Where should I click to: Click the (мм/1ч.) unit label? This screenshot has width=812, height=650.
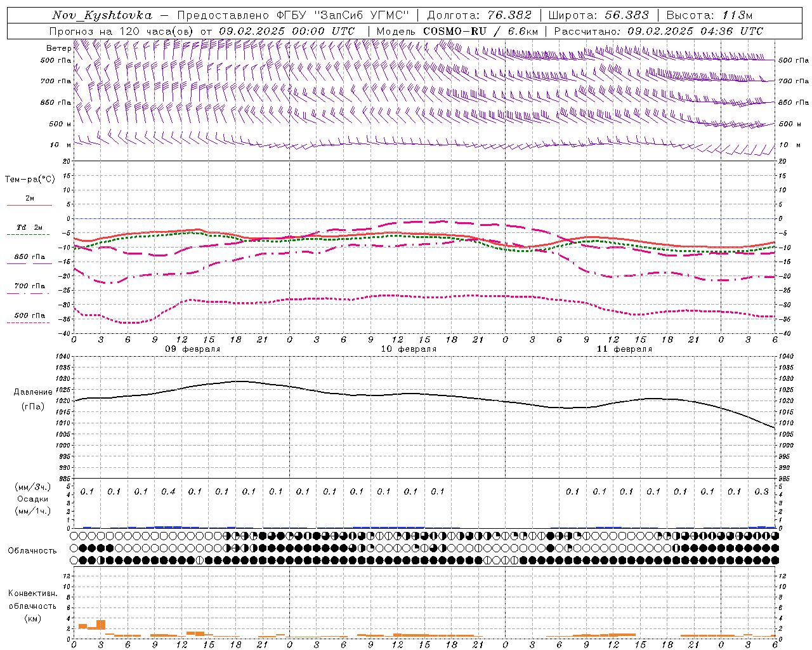pyautogui.click(x=33, y=511)
